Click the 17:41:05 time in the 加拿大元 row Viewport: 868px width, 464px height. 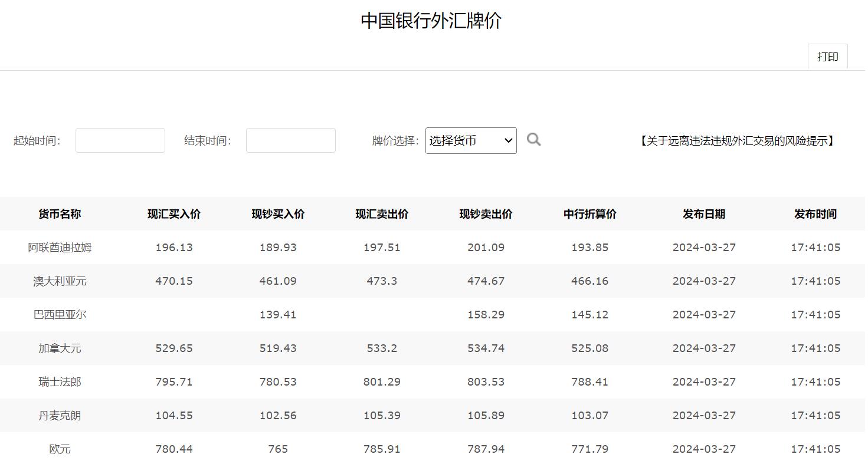815,348
